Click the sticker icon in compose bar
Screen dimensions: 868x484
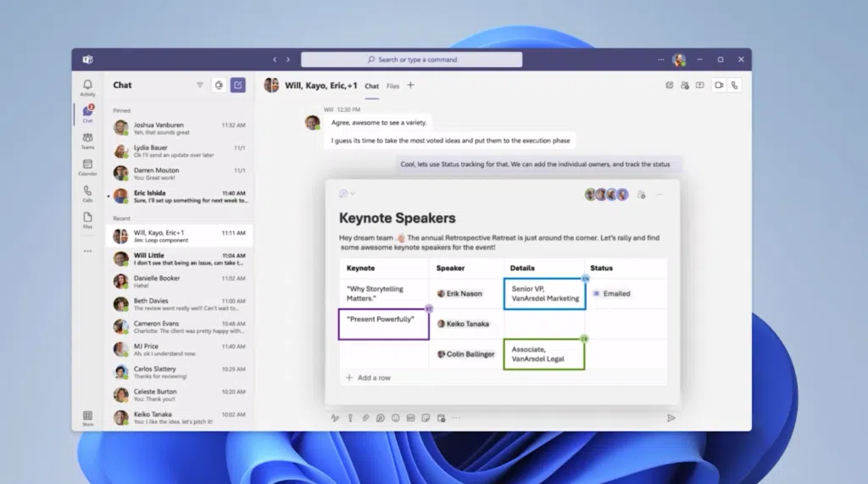[x=426, y=418]
